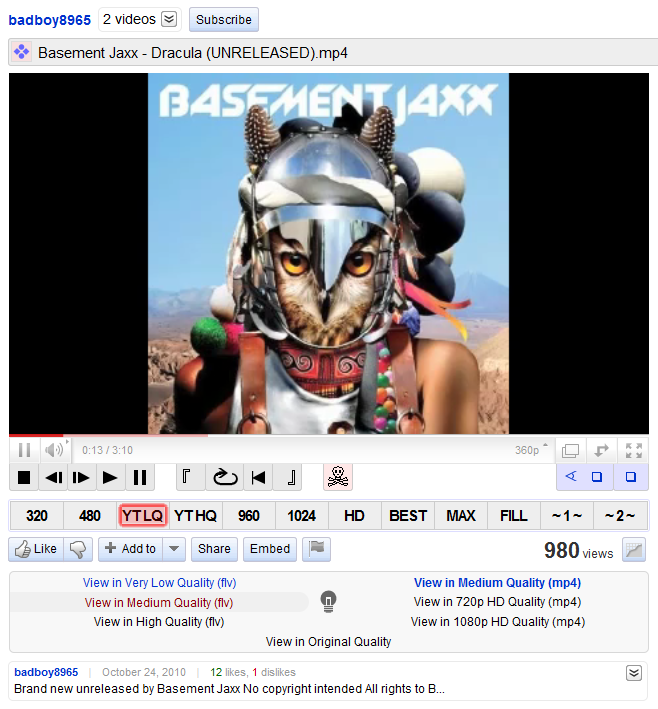
Task: Expand the video description chevron
Action: [x=634, y=673]
